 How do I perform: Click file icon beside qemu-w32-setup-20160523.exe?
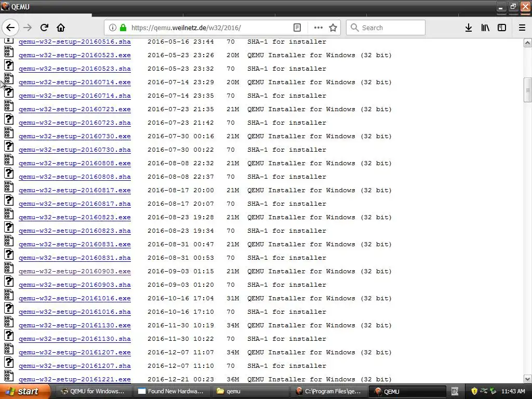tap(9, 51)
